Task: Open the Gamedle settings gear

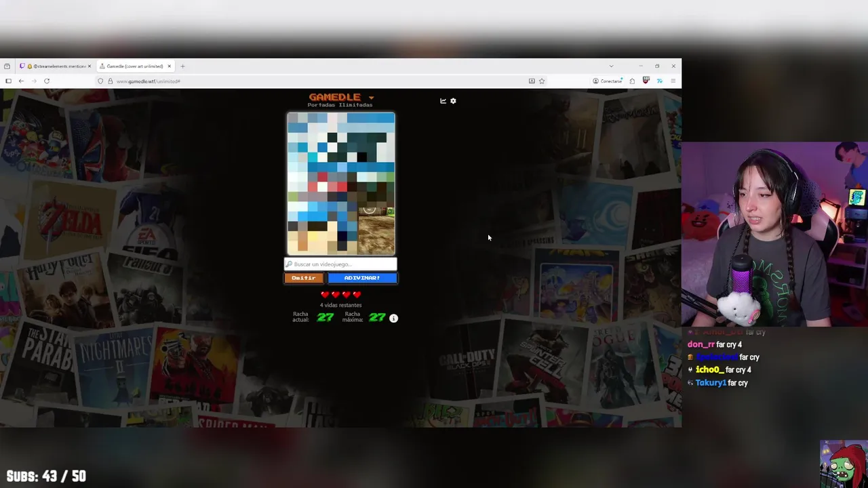Action: [x=453, y=101]
